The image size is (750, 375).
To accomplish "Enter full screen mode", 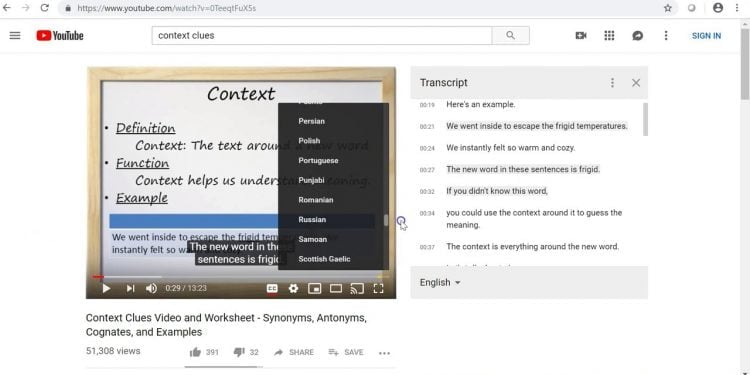I will coord(378,288).
